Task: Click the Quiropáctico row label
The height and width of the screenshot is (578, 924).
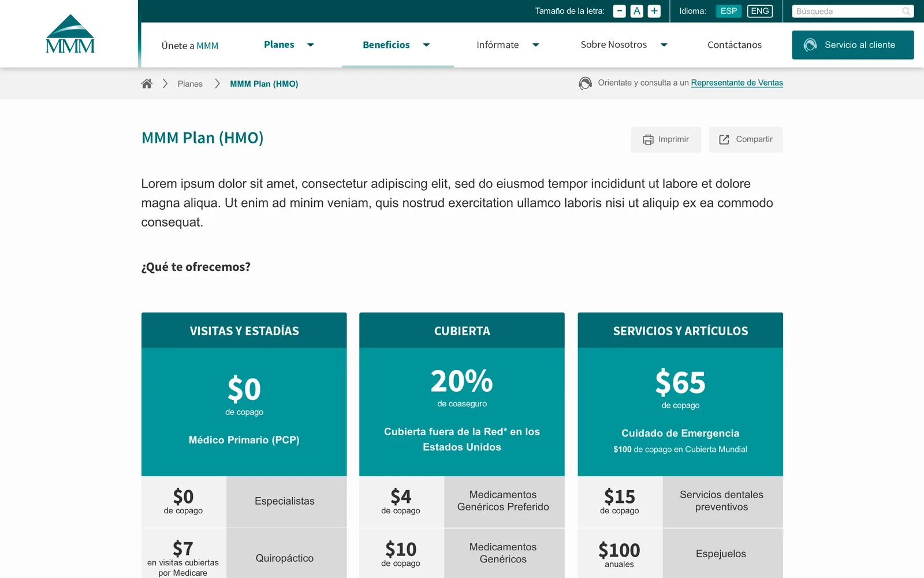Action: [x=285, y=558]
